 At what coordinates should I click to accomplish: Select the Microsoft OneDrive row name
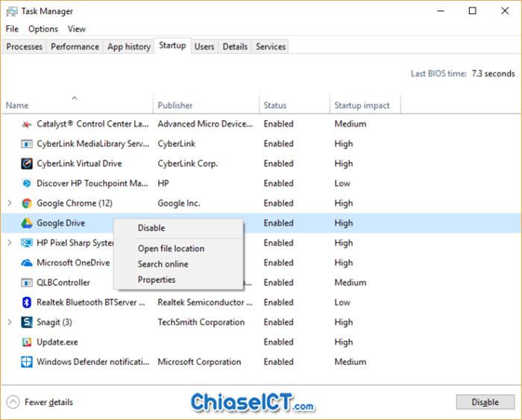click(x=73, y=263)
